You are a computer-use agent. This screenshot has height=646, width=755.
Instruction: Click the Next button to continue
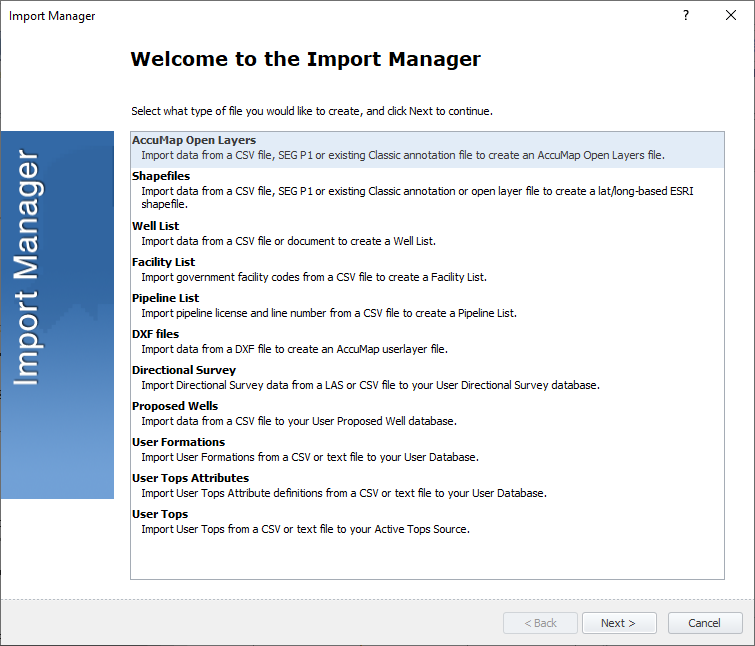[618, 623]
